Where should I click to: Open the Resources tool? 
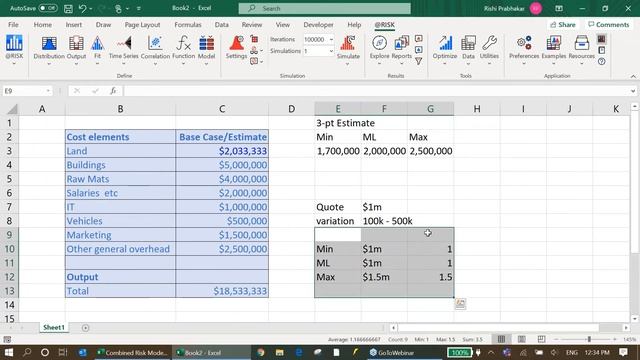[x=581, y=47]
